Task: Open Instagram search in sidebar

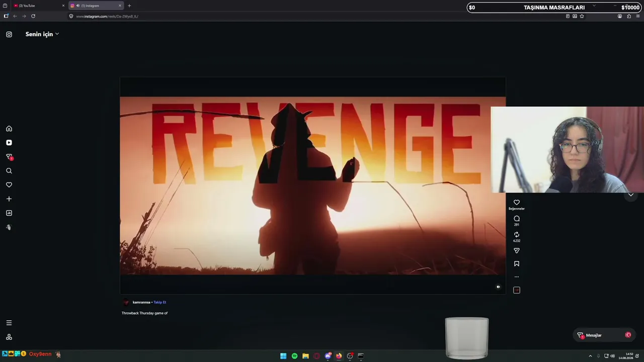Action: [x=9, y=171]
